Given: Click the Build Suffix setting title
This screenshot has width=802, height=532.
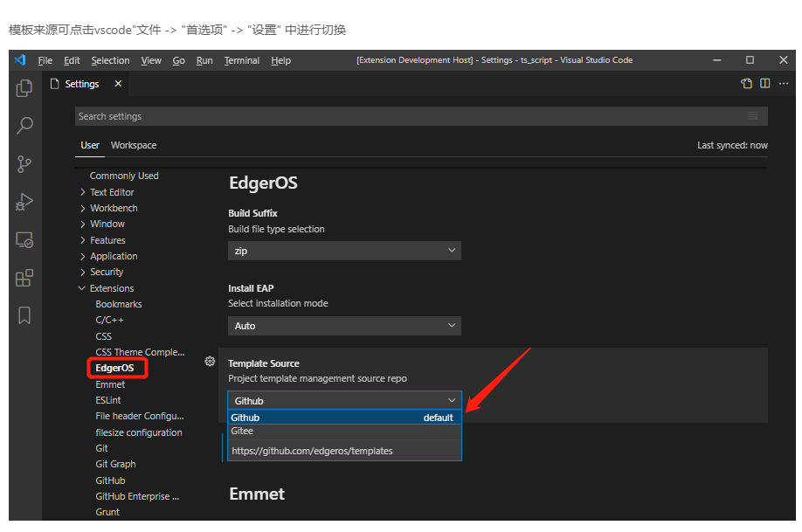Looking at the screenshot, I should tap(252, 213).
